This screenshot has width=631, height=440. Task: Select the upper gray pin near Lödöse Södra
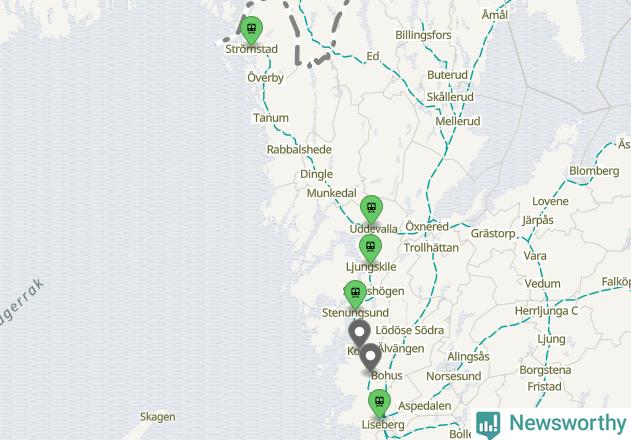click(x=359, y=333)
